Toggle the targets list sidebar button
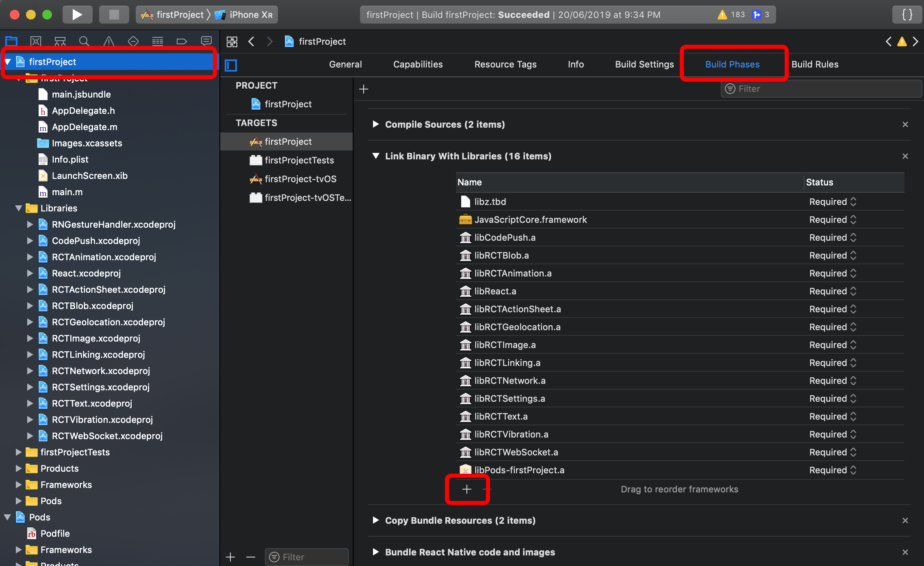The height and width of the screenshot is (566, 924). tap(231, 65)
